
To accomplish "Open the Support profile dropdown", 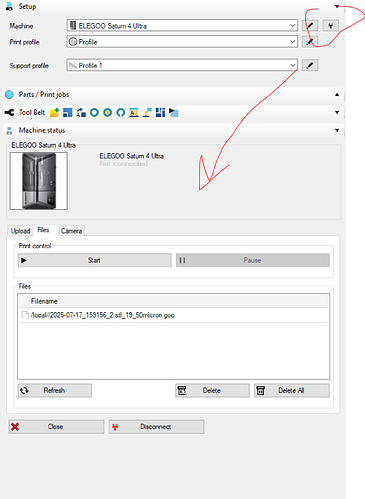I will [x=292, y=65].
